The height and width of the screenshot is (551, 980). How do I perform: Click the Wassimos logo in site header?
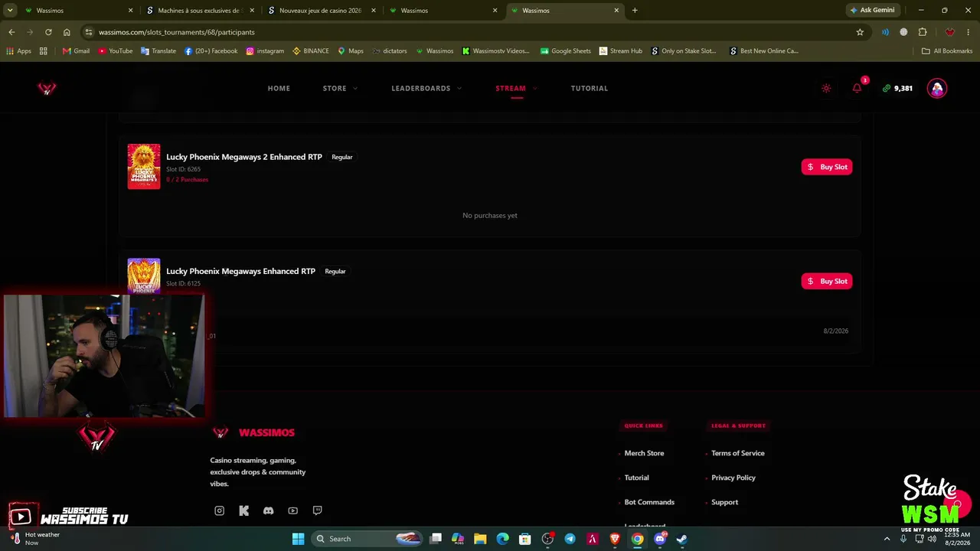pyautogui.click(x=47, y=88)
